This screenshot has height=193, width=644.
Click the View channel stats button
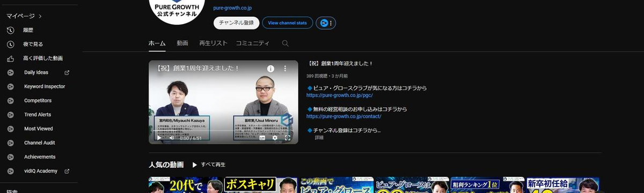[x=288, y=23]
